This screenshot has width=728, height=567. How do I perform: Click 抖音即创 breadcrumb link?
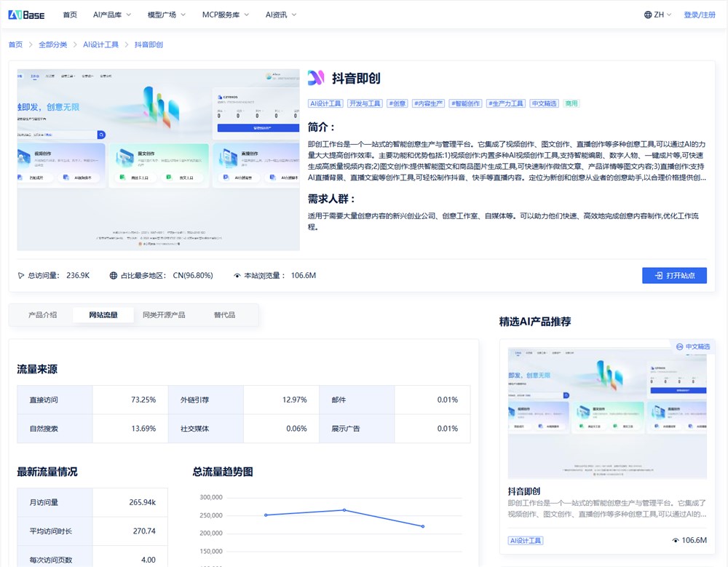[x=149, y=44]
